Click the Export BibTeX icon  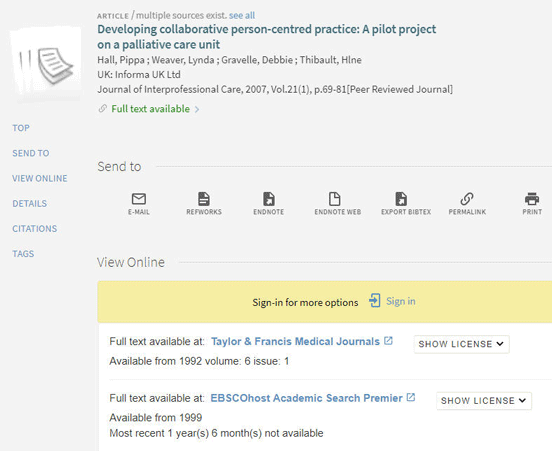click(x=401, y=199)
